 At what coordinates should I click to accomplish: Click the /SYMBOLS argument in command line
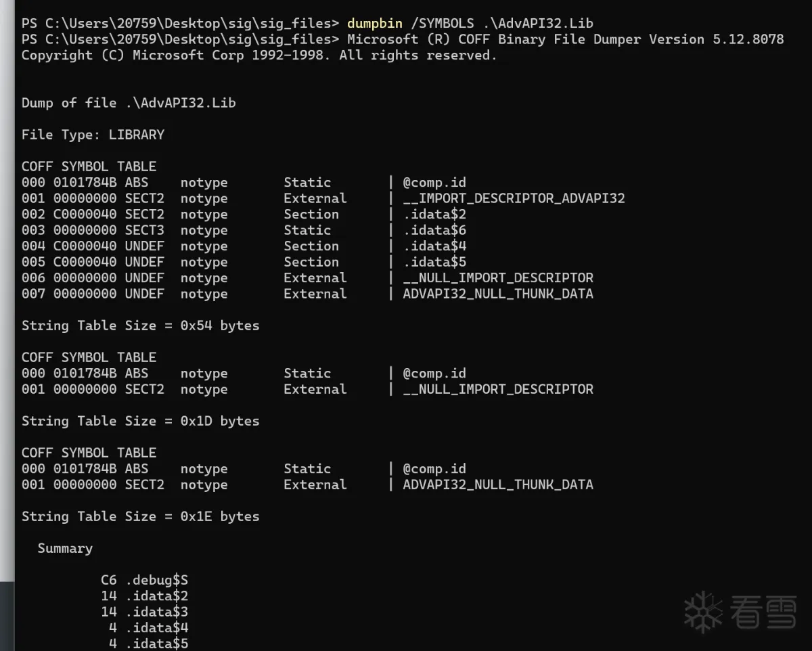[442, 23]
